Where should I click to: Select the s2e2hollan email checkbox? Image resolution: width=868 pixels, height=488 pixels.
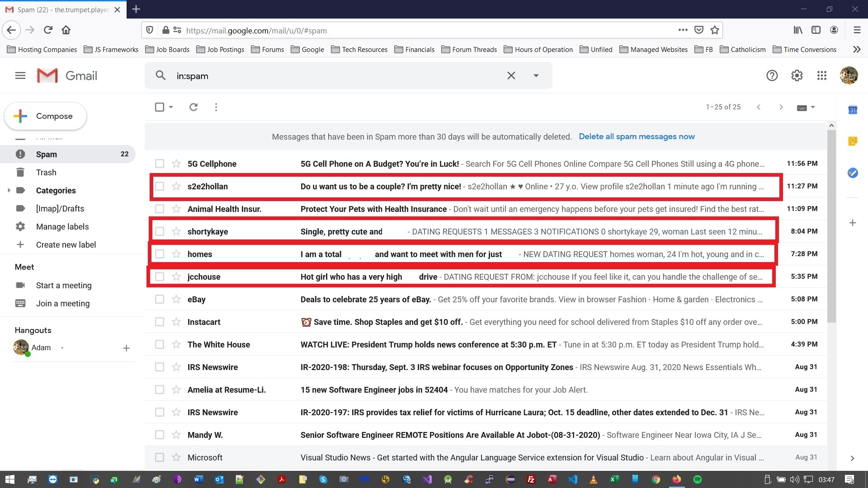(159, 186)
